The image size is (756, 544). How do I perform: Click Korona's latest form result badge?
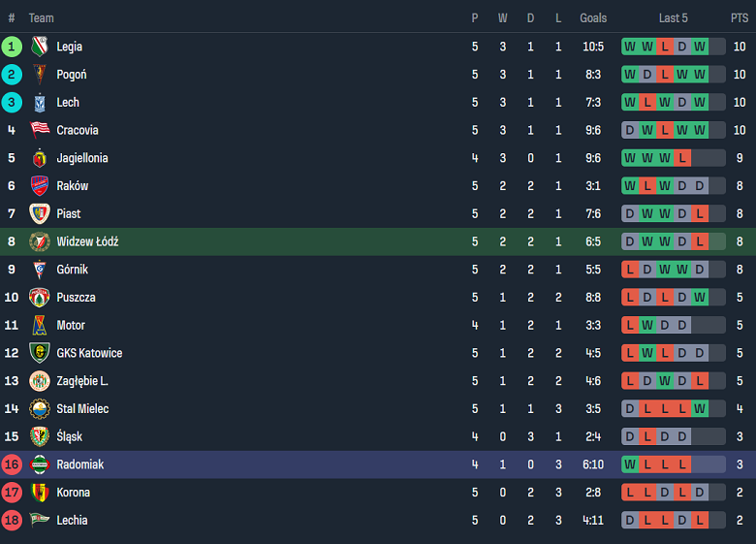tap(700, 493)
